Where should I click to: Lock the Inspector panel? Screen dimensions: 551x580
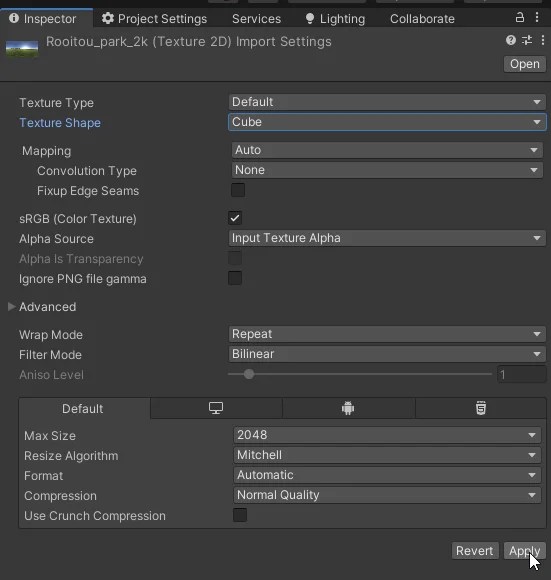[x=520, y=17]
